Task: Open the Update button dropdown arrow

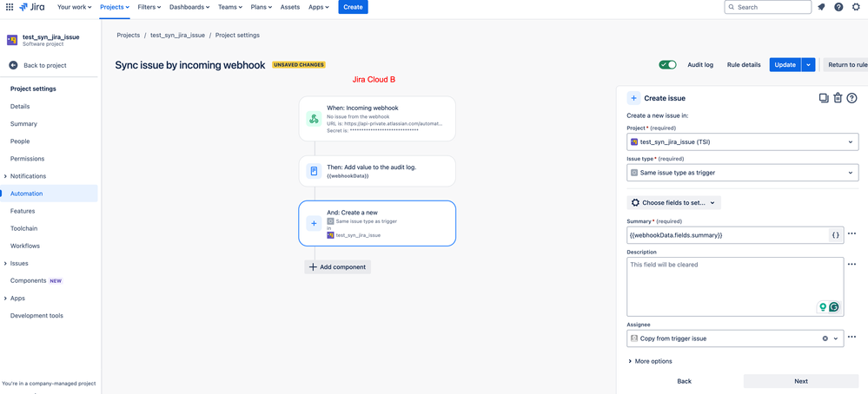Action: coord(808,64)
